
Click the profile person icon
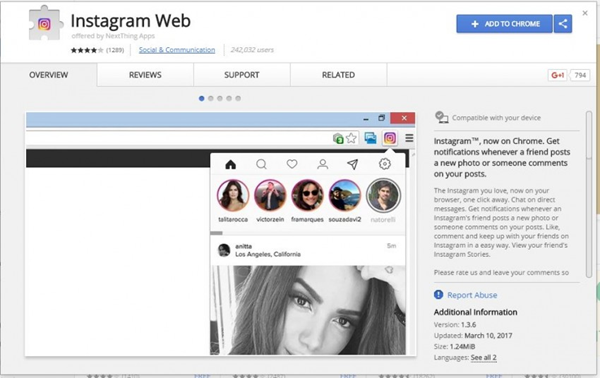[323, 164]
